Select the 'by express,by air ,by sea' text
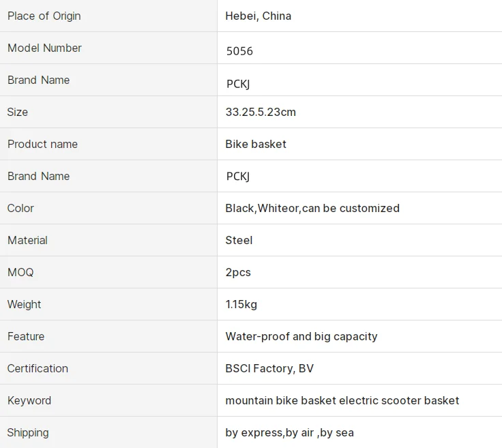The width and height of the screenshot is (502, 448). (x=289, y=432)
